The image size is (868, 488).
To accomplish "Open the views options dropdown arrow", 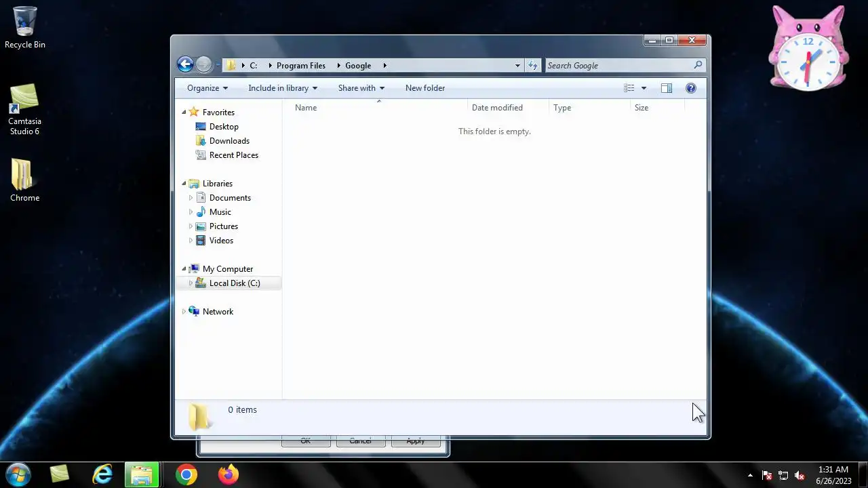I will [644, 88].
